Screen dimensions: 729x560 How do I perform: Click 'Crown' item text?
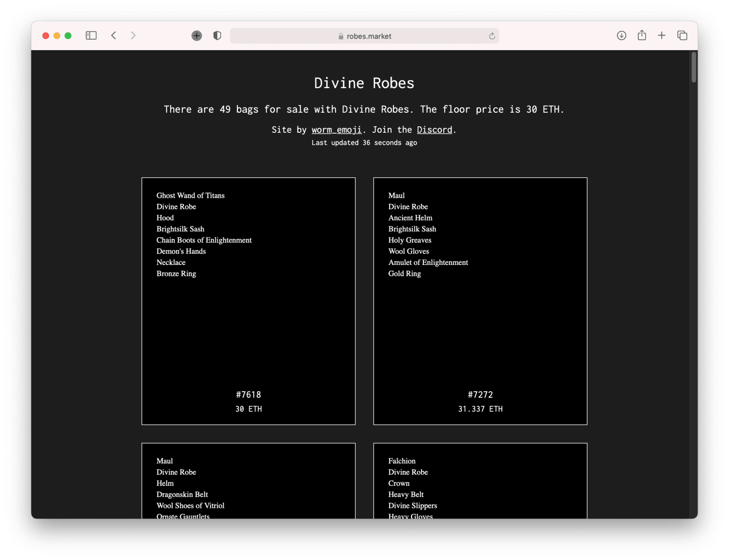click(x=399, y=483)
